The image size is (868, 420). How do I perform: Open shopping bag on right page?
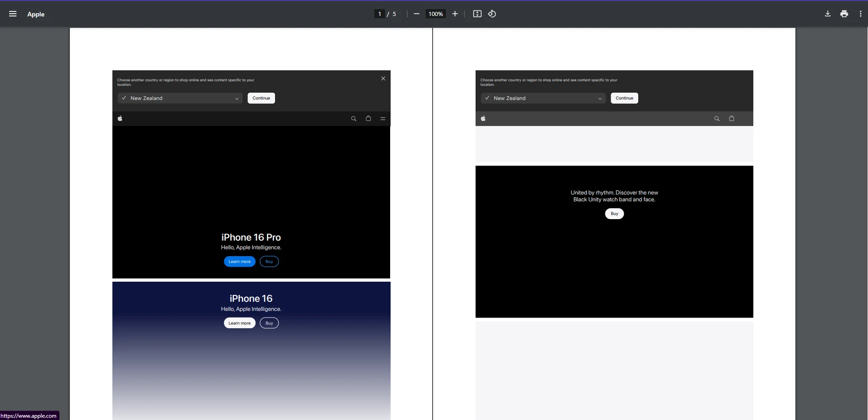731,118
